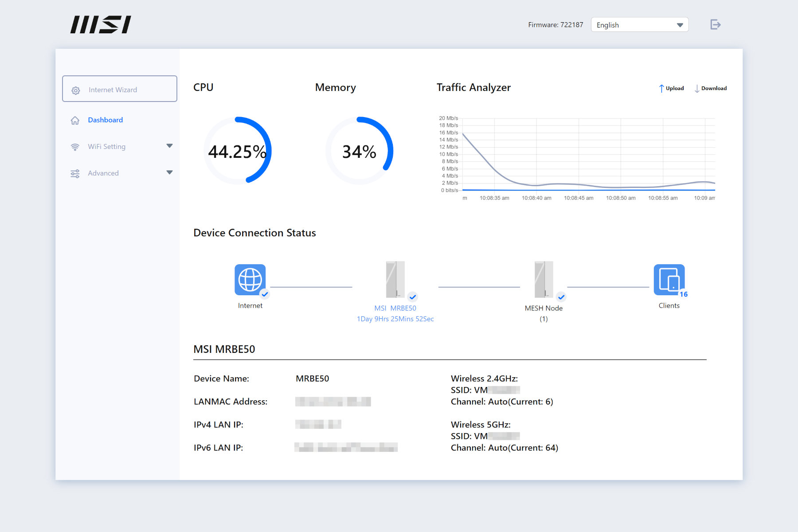Expand the WiFi Setting arrow
Viewport: 798px width, 532px height.
[x=169, y=146]
